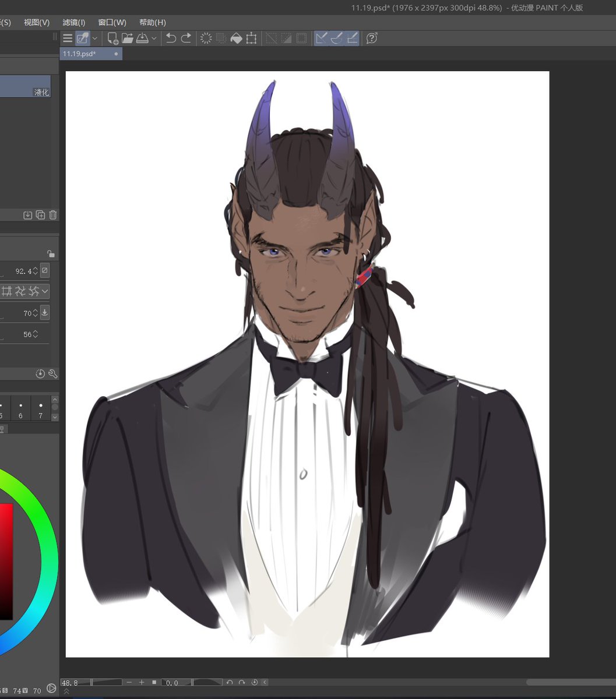Activate the scale/rotate transform icon
This screenshot has width=616, height=699.
(x=251, y=38)
